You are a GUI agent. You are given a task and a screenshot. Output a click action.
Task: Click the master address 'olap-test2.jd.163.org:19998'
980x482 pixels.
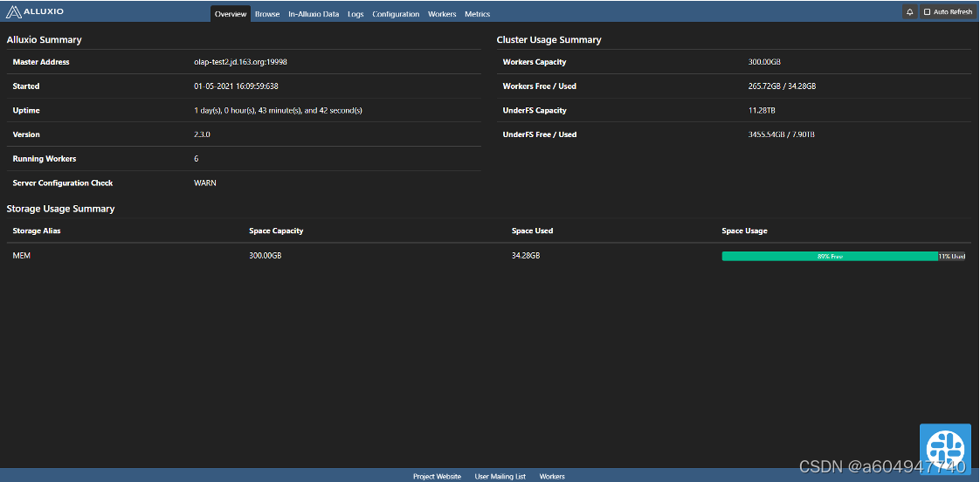[x=240, y=62]
